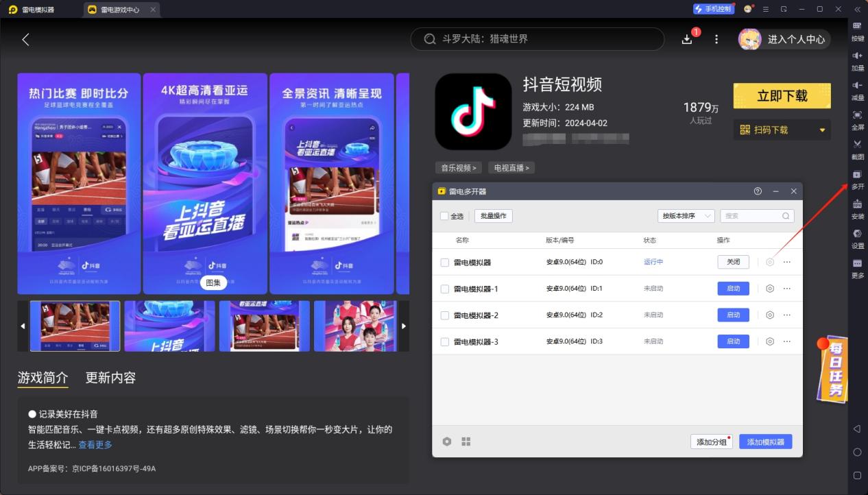Collapse the sidebar with the double-chevron icon

[x=857, y=9]
